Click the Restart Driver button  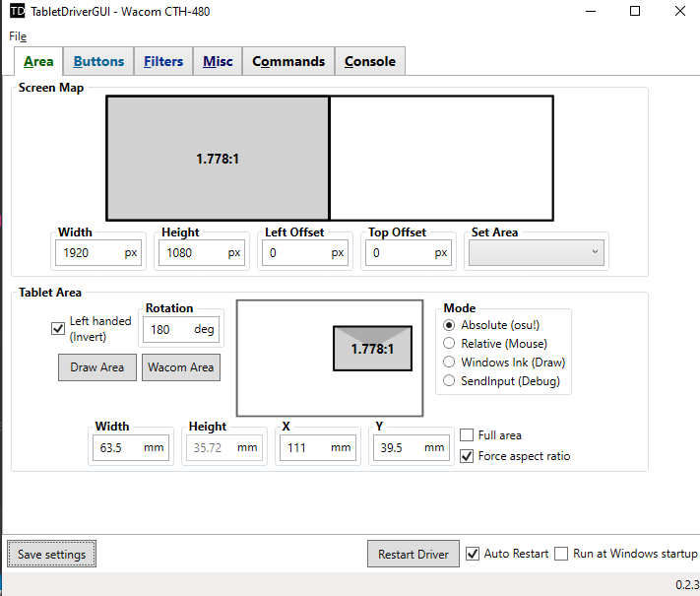[414, 554]
